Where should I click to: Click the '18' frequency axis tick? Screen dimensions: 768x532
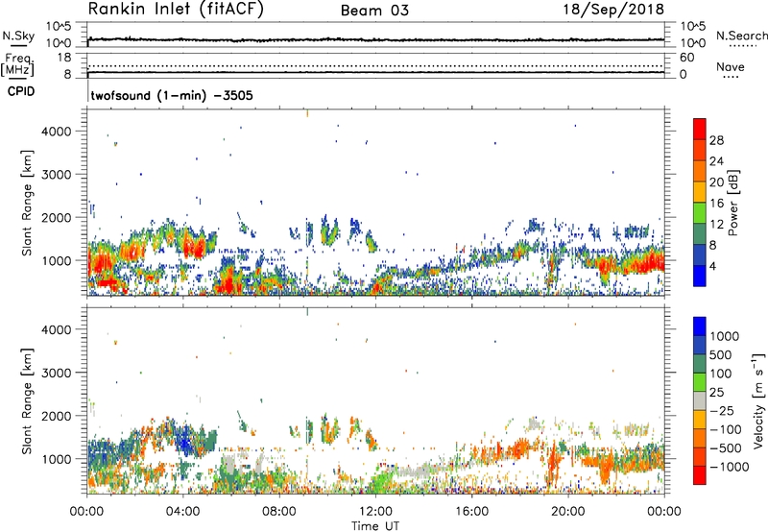pyautogui.click(x=64, y=58)
